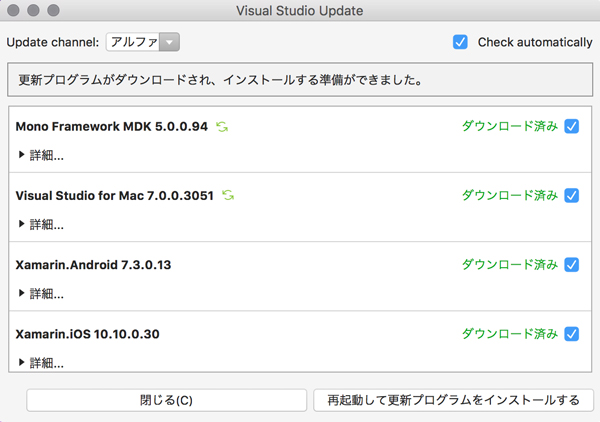Expand 詳細 under Xamarin.Android
This screenshot has height=422, width=600.
[41, 293]
